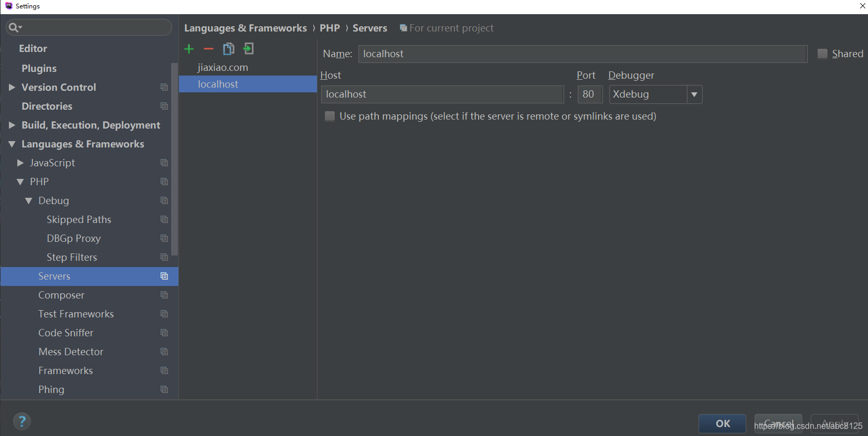Expand the Version Control tree node

12,87
